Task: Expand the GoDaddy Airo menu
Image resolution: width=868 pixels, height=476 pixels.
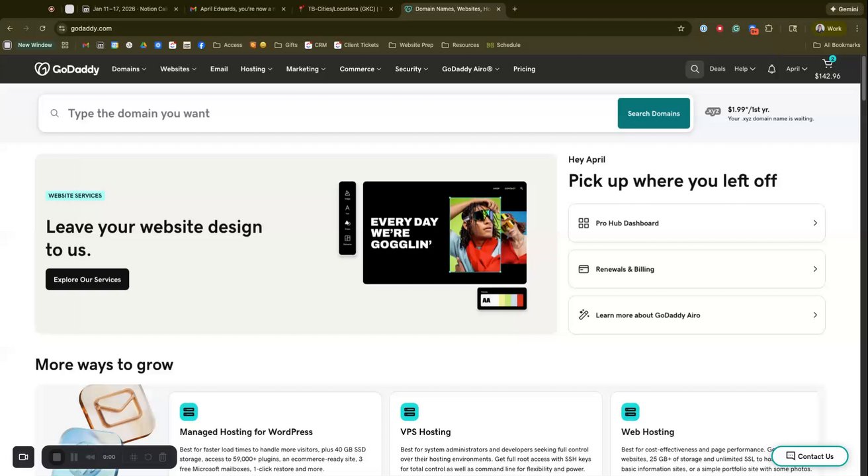Action: pos(471,69)
